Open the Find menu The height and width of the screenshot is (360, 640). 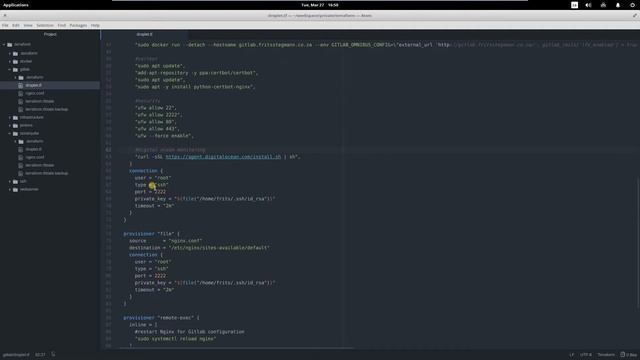pos(62,25)
